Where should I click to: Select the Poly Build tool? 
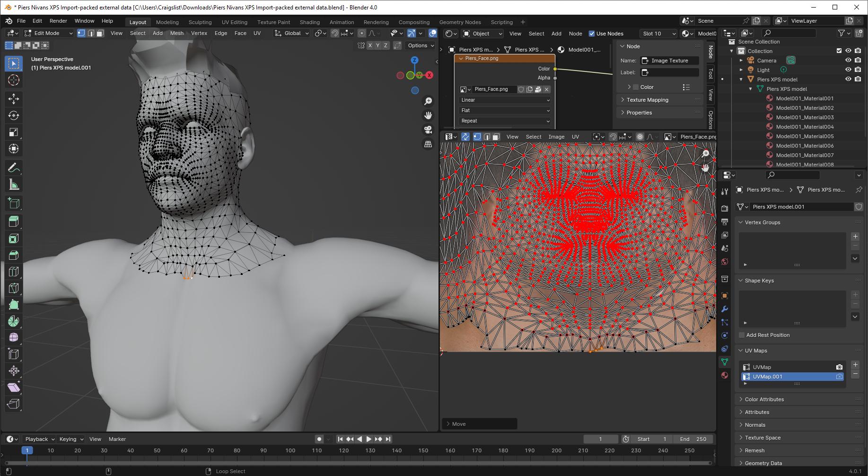(x=14, y=305)
